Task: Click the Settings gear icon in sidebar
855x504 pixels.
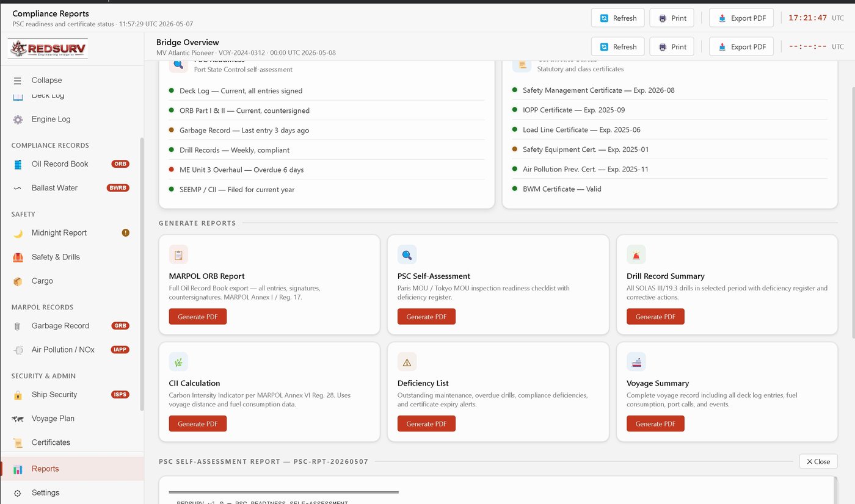Action: click(x=18, y=493)
